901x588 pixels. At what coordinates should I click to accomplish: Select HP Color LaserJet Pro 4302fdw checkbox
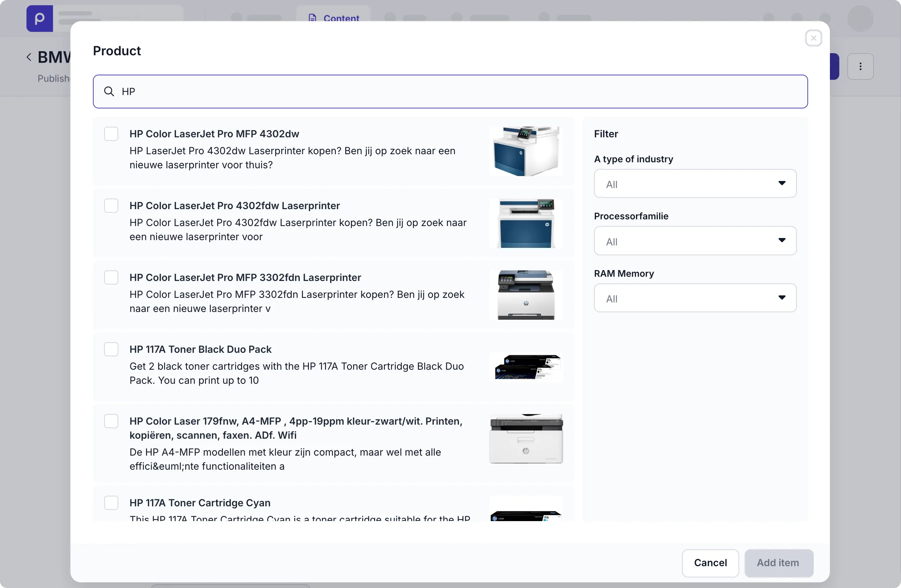111,206
